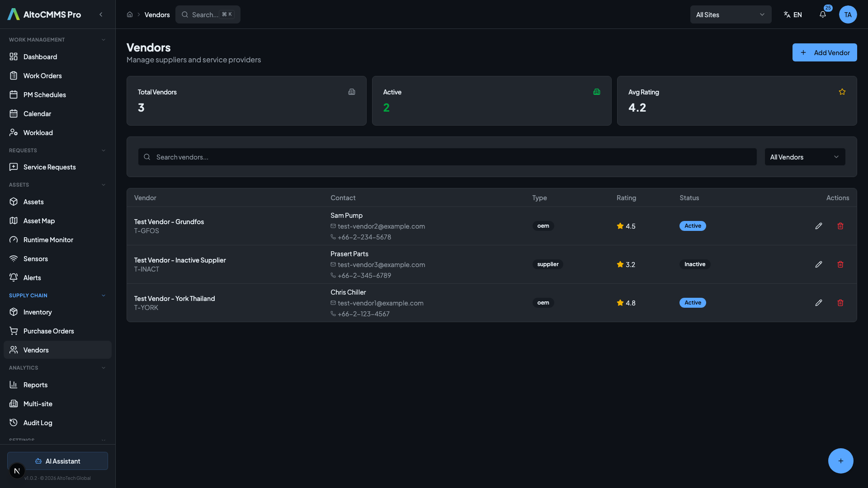Switch language via the EN selector
This screenshot has height=488, width=868.
793,14
